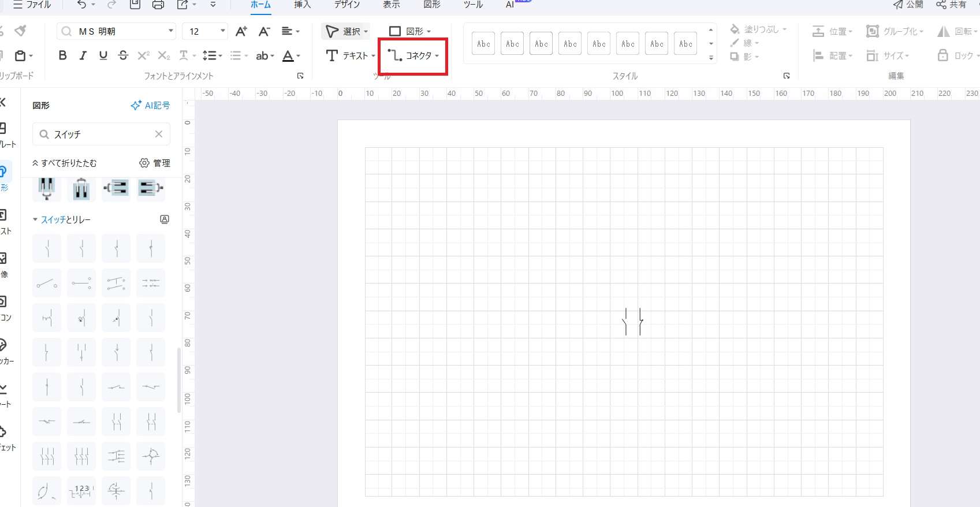Toggle Subscript formatting
Screen dimensions: 980x507
[163, 55]
